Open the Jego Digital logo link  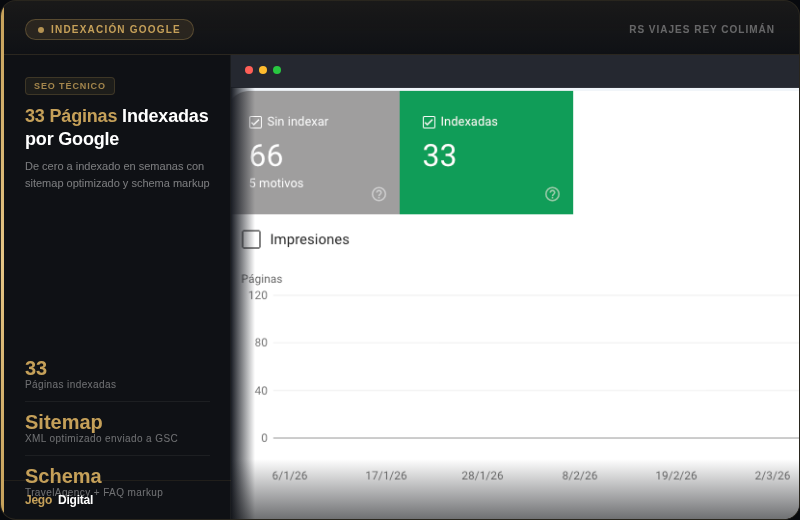click(59, 500)
